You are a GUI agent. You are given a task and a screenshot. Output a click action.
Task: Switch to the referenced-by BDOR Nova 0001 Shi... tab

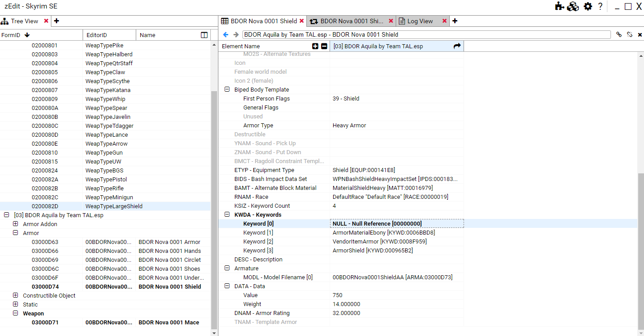pyautogui.click(x=352, y=21)
